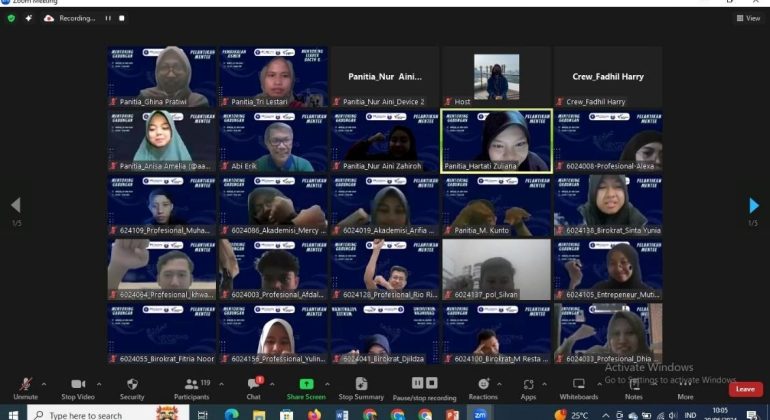Stop Video camera in toolbar
This screenshot has height=420, width=770.
[78, 389]
